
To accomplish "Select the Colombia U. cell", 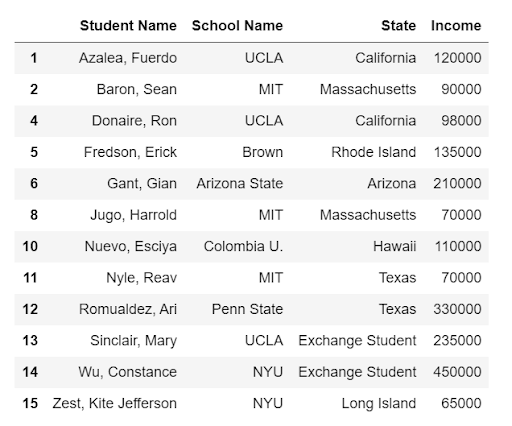I will coord(243,247).
